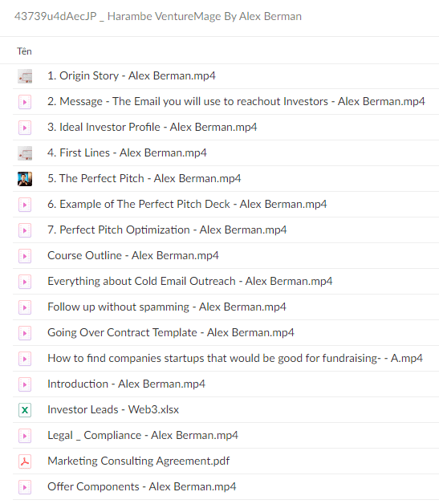The width and height of the screenshot is (439, 504).
Task: Open 6. Example of The Perfect Pitch Deck file
Action: (x=187, y=204)
